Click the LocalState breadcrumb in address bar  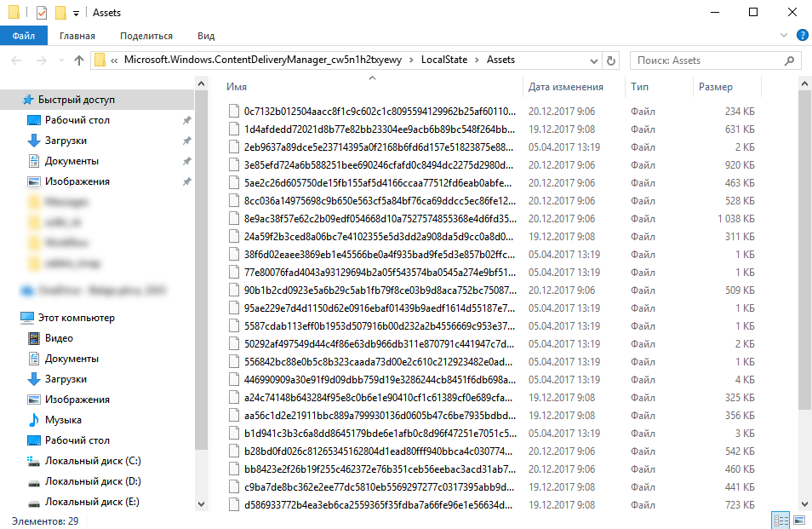pyautogui.click(x=445, y=60)
